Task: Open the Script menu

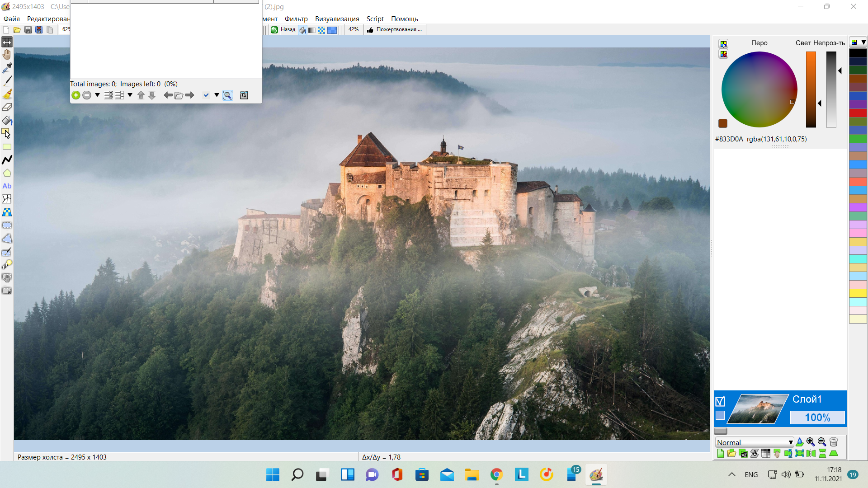Action: click(x=375, y=19)
